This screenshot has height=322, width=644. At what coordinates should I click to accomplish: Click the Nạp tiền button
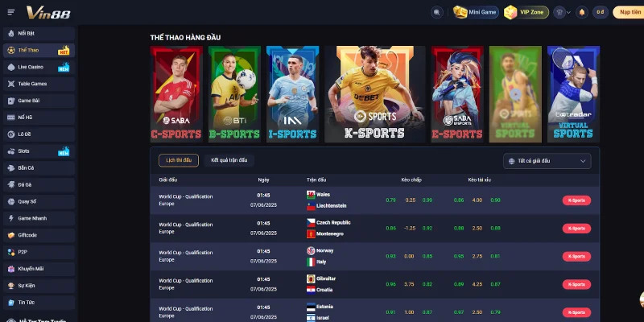(629, 12)
